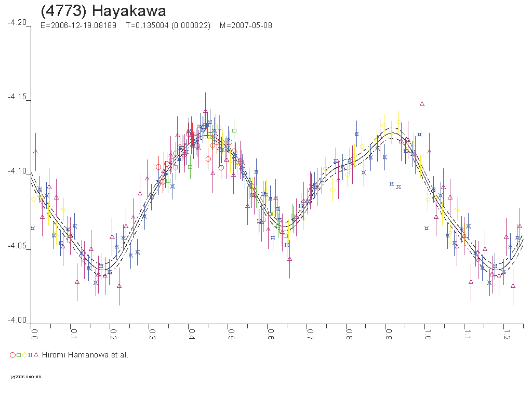Click the legend text "Hiromi Hamanowa et al."
532x399 pixels.
[85, 355]
